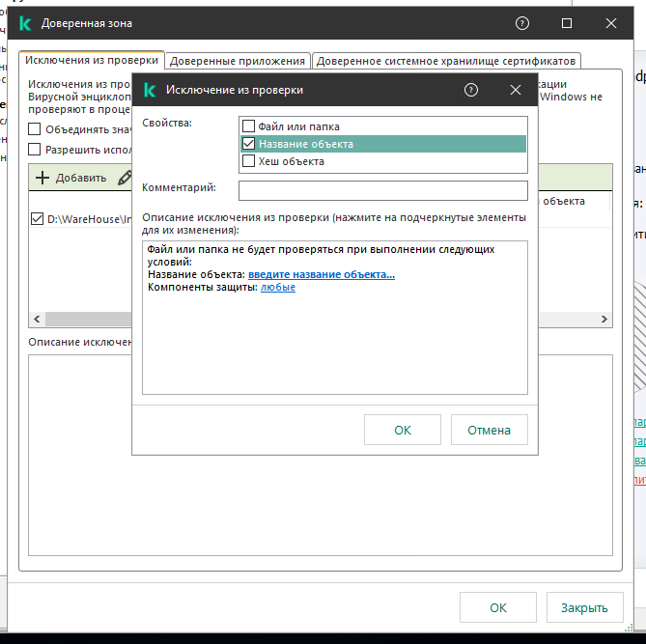Click the Kaspersky logo in the Исключение из проверки dialog
This screenshot has width=646, height=644.
click(150, 90)
